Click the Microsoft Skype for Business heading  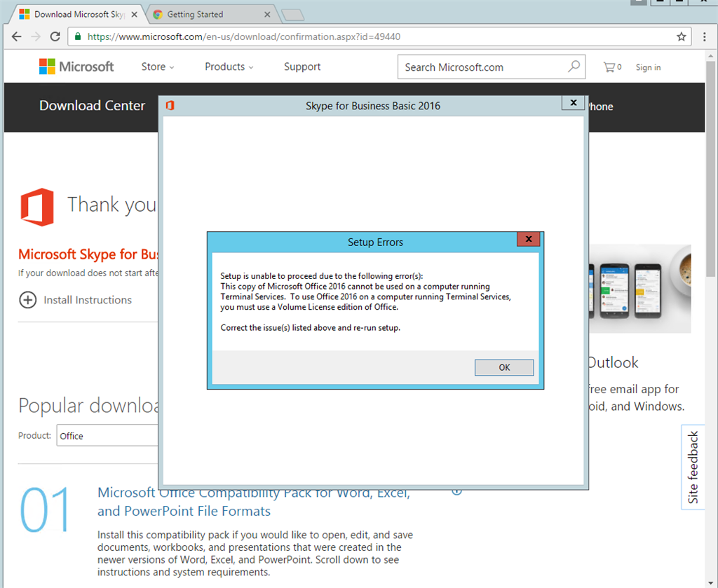(88, 254)
